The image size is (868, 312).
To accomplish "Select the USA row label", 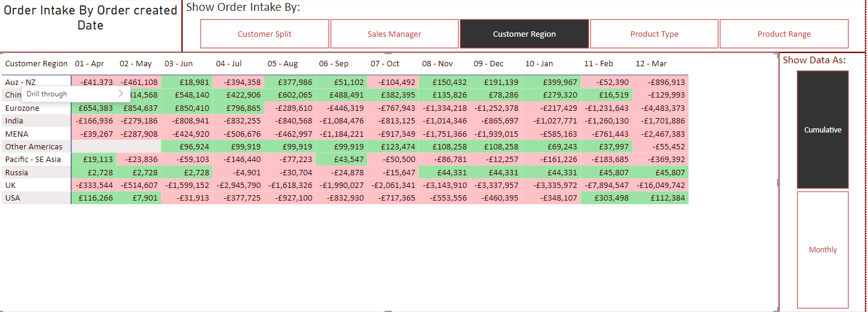I will point(13,198).
